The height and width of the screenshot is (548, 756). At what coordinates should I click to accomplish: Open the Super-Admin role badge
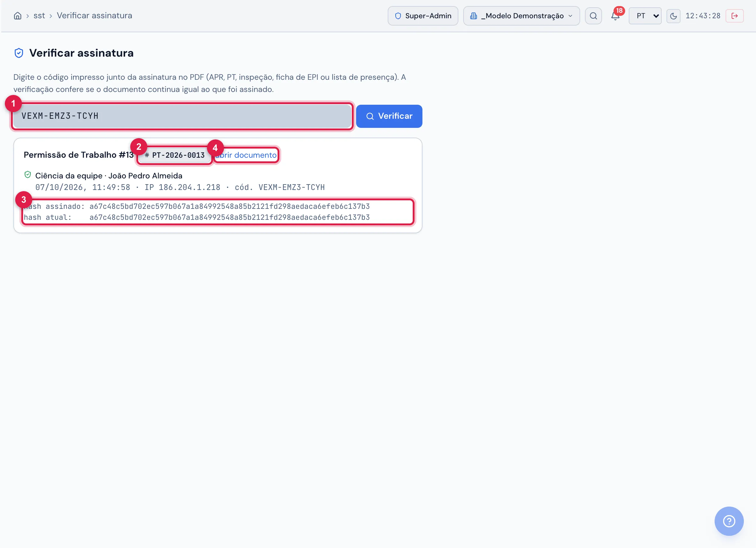pyautogui.click(x=423, y=16)
